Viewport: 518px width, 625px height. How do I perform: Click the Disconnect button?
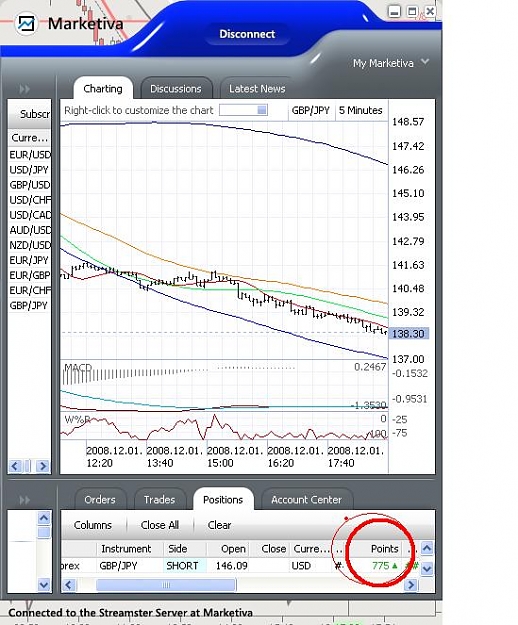pyautogui.click(x=247, y=34)
